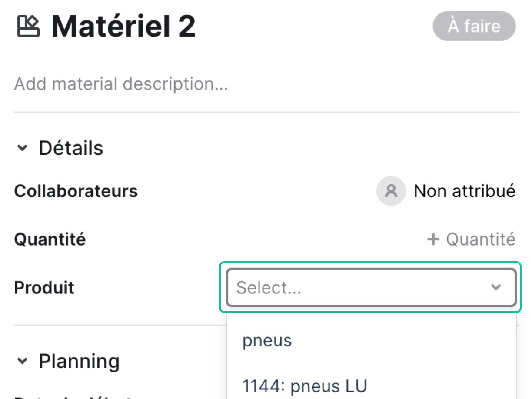Collapse the Planning section chevron

click(22, 361)
